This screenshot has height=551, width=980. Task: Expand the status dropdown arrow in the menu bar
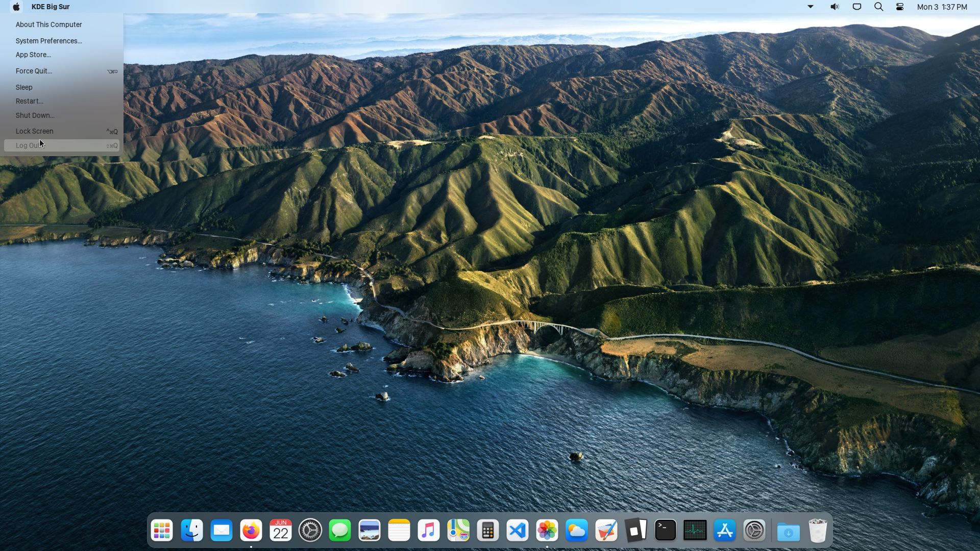tap(810, 7)
